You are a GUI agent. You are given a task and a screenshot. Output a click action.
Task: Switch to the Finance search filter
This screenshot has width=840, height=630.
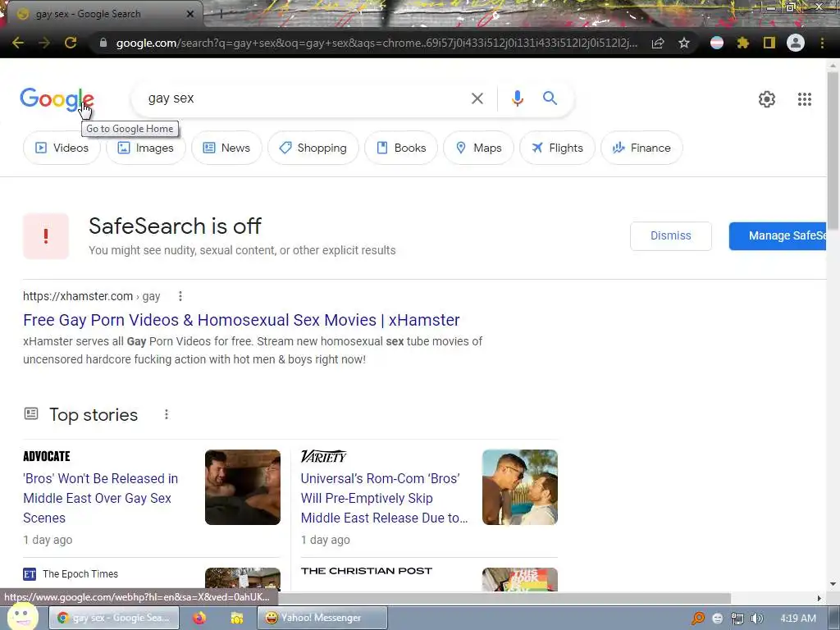point(641,148)
